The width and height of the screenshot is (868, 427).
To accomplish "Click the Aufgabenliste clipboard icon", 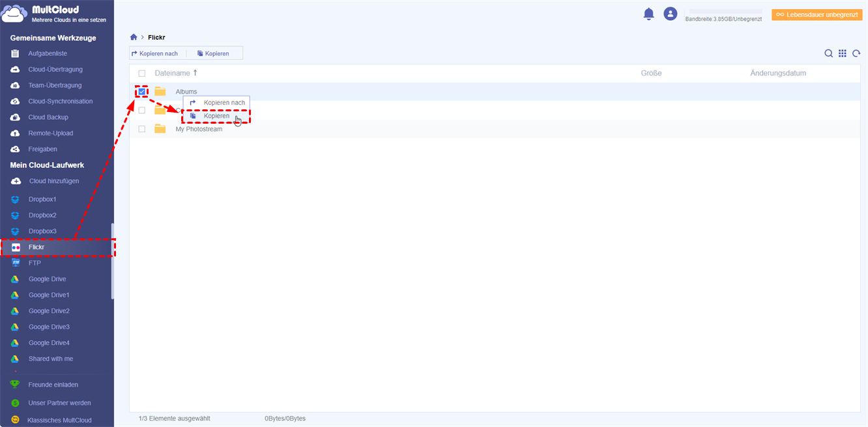I will pyautogui.click(x=15, y=53).
